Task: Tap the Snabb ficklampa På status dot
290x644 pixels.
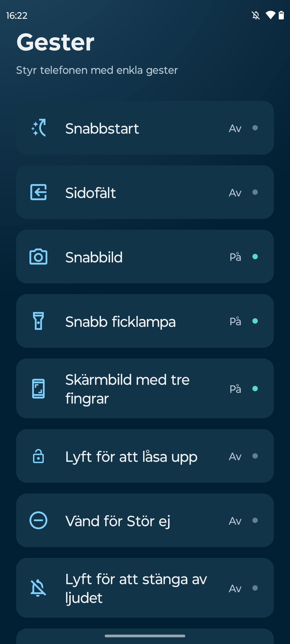Action: click(x=255, y=321)
